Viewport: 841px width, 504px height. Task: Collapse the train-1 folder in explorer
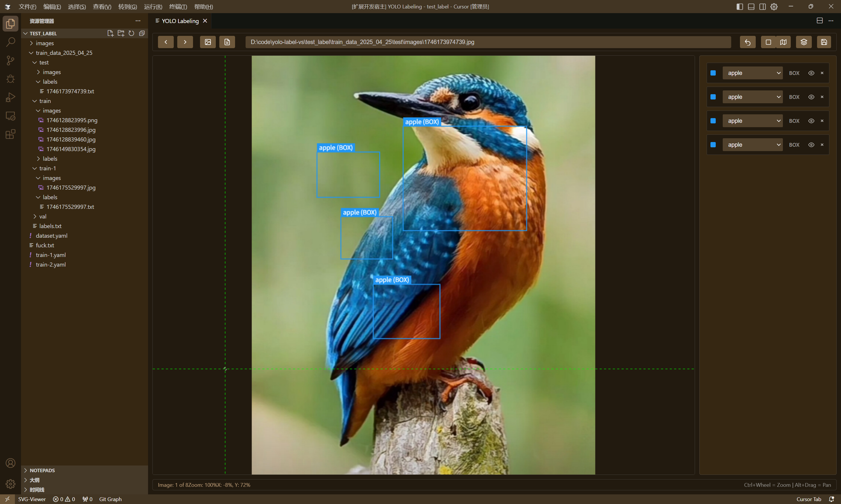coord(47,169)
